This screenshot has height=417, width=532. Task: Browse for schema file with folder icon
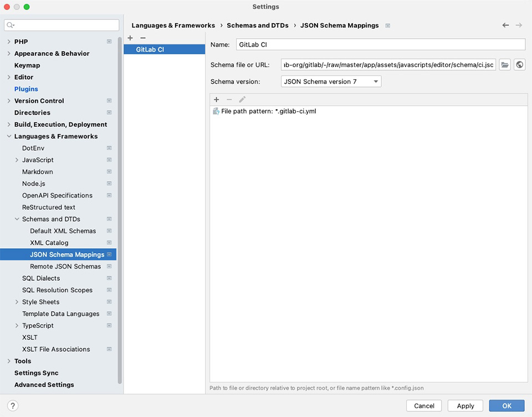pyautogui.click(x=505, y=64)
